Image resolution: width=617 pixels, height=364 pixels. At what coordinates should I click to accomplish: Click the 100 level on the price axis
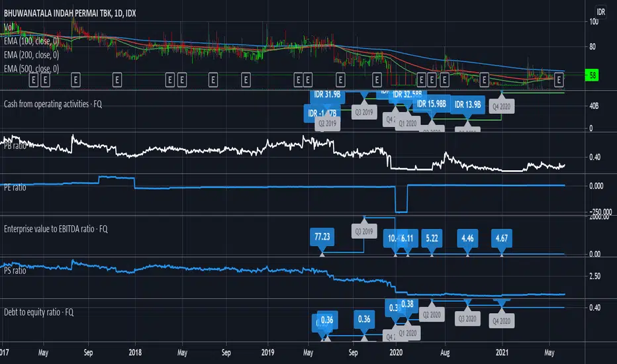tap(594, 22)
